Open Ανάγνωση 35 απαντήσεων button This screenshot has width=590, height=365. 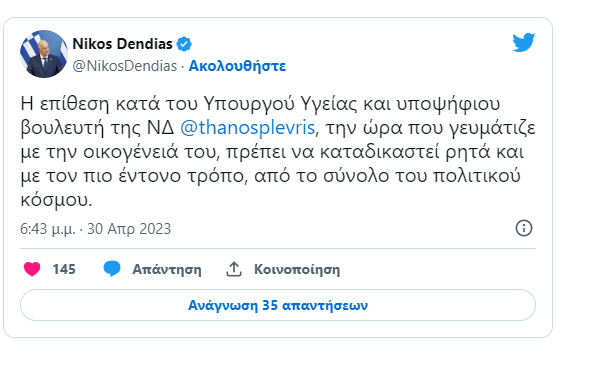278,305
